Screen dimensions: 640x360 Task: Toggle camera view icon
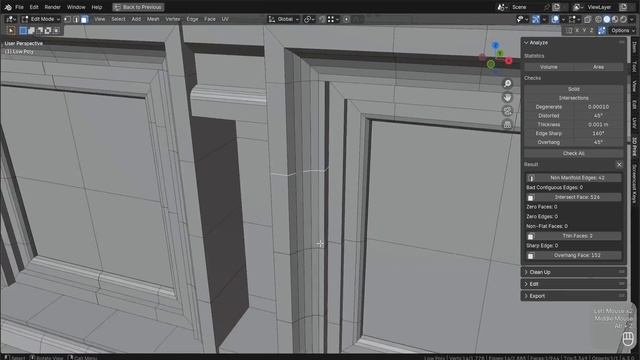(x=507, y=111)
